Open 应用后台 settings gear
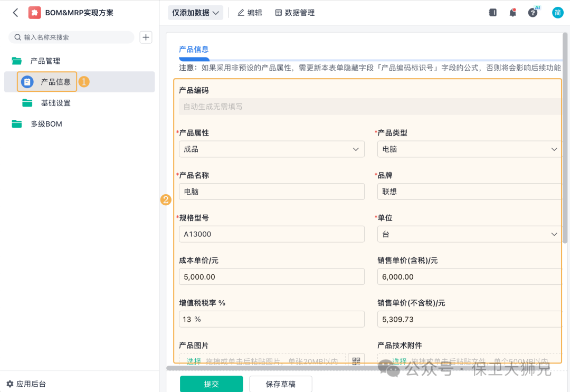Image resolution: width=570 pixels, height=392 pixels. 10,384
